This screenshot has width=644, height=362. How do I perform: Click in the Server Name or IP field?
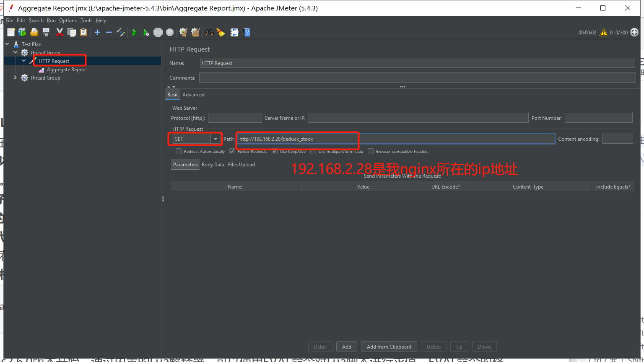[418, 118]
